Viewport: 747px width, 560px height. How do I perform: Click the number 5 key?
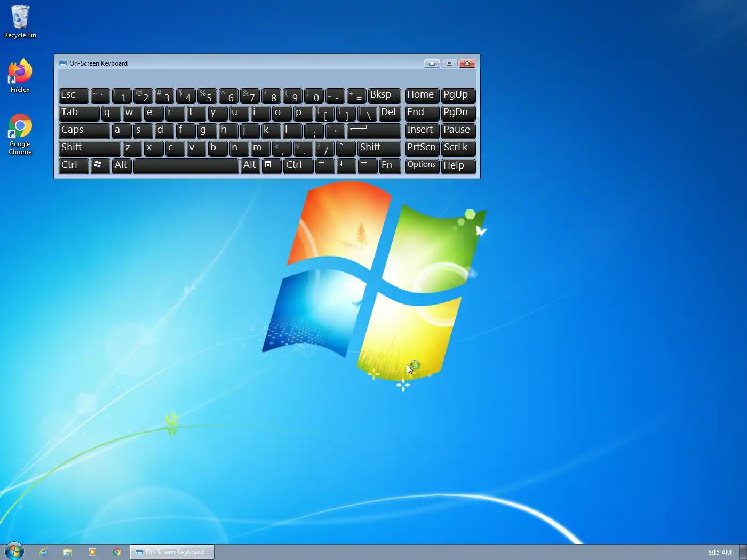[207, 95]
